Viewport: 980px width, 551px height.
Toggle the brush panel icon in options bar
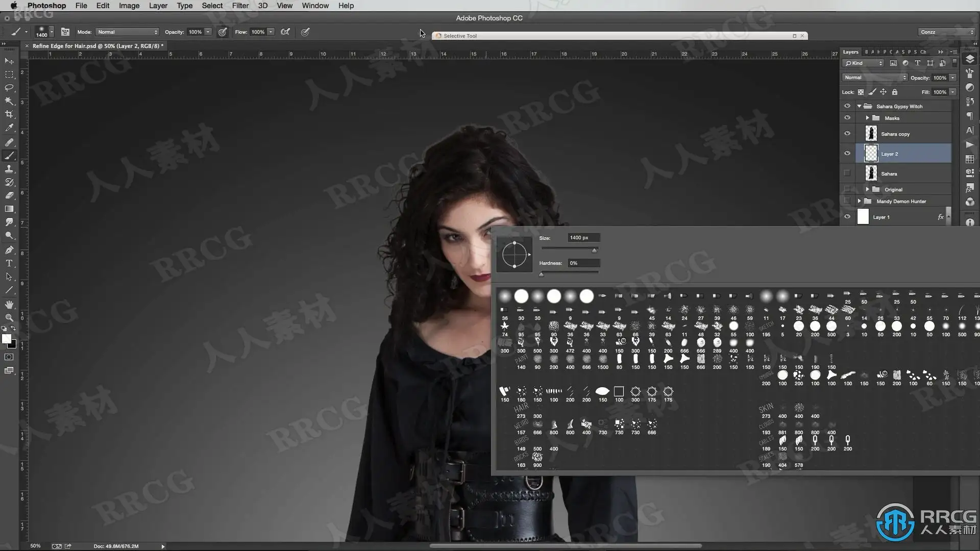(x=65, y=32)
